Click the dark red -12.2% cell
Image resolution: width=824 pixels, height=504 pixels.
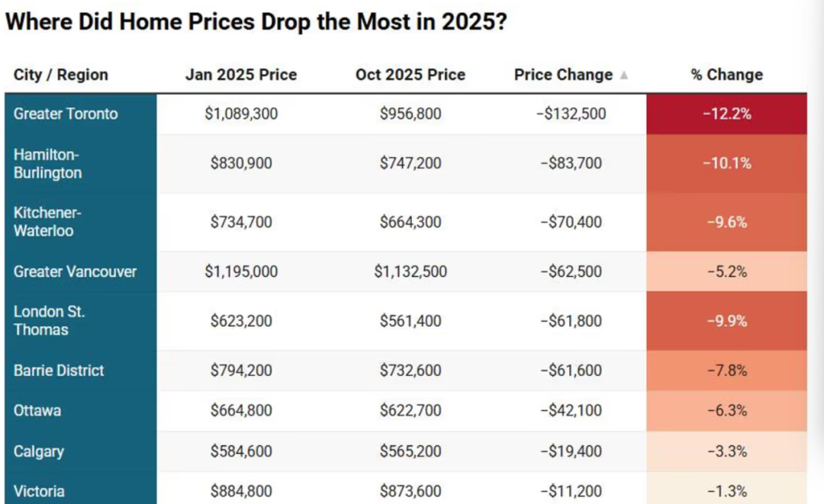click(726, 114)
